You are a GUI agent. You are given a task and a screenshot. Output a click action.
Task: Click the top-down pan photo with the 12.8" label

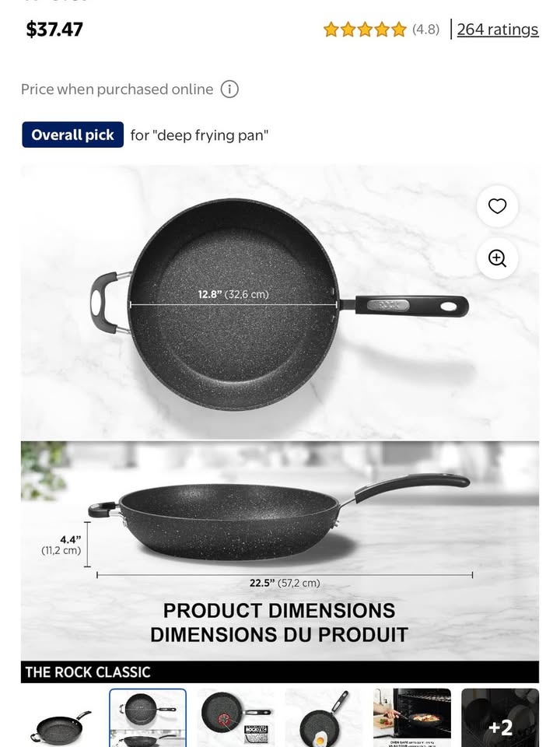tap(280, 303)
